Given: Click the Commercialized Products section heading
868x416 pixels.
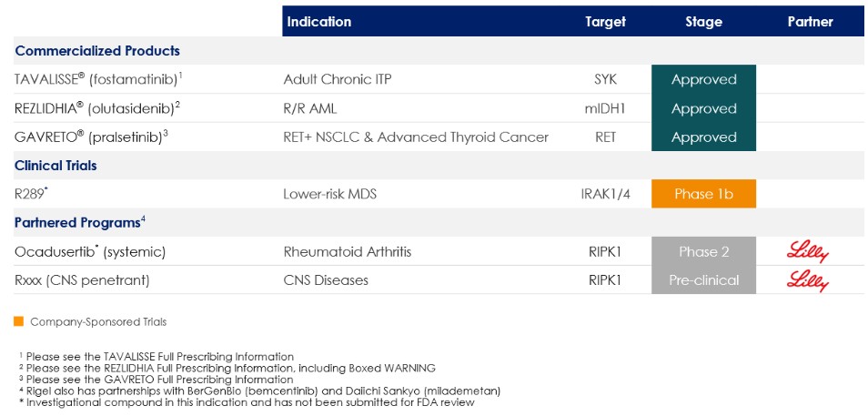Looking at the screenshot, I should coord(97,51).
